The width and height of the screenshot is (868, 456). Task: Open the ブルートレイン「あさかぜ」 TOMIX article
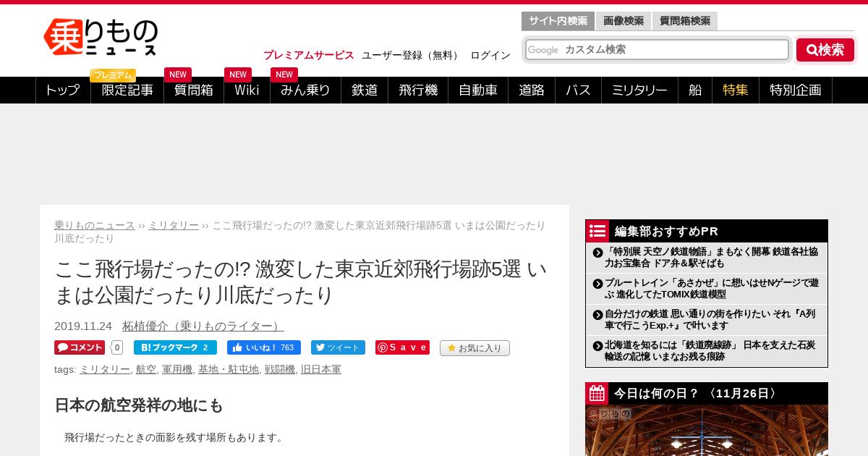pyautogui.click(x=712, y=289)
